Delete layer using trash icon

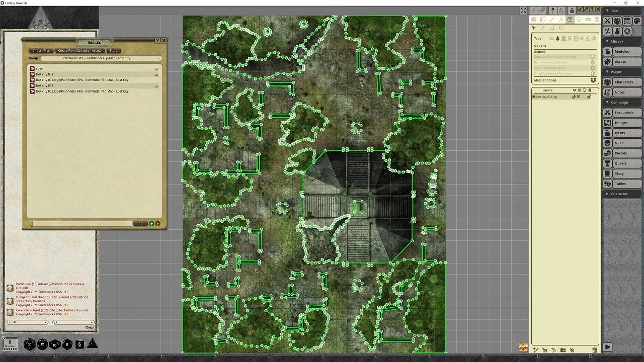[595, 350]
